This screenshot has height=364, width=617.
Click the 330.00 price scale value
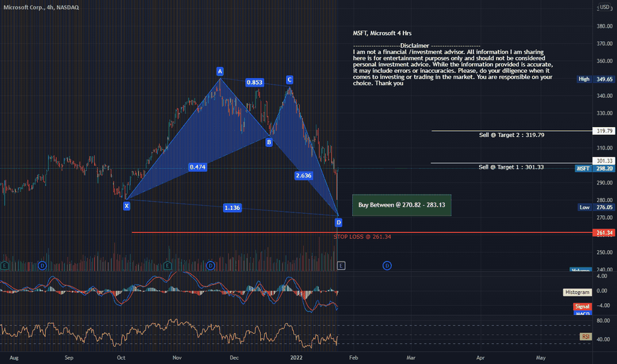point(604,113)
